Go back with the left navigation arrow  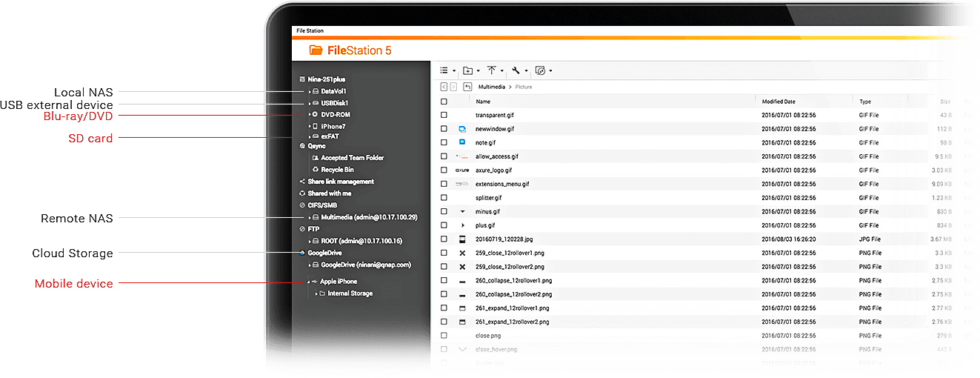[444, 87]
